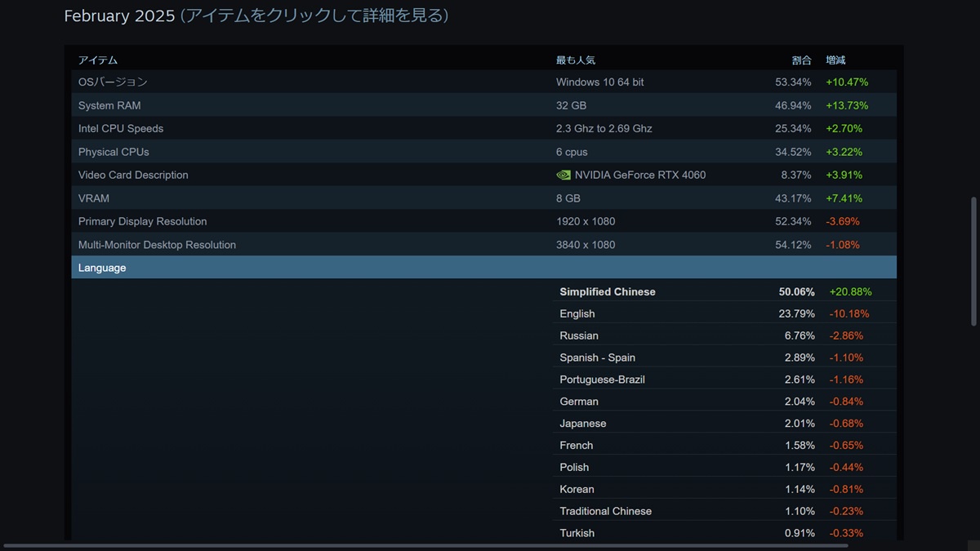Click the 増減 column header
Screen dimensions: 980x551
click(x=835, y=60)
